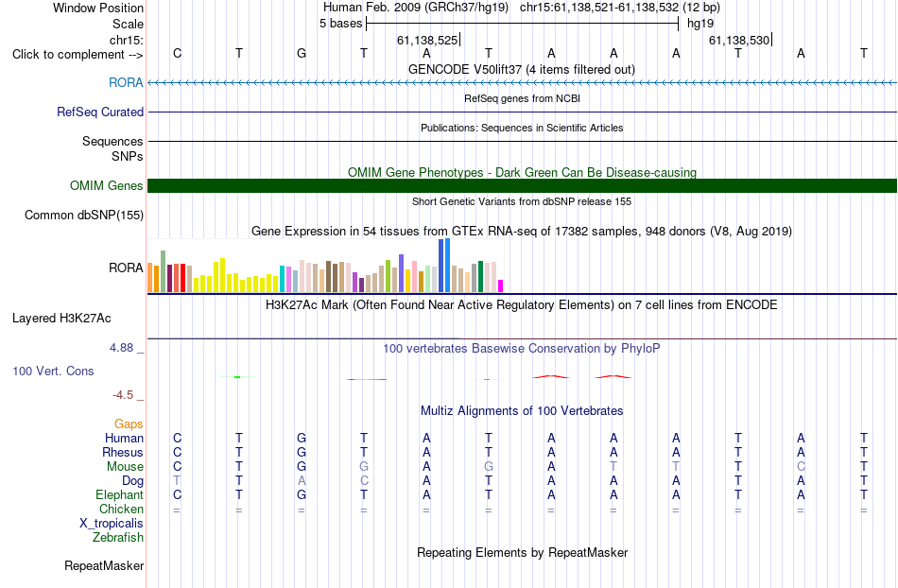Viewport: 898px width, 588px height.
Task: Select the dark green OMIM gene bar
Action: (x=523, y=185)
